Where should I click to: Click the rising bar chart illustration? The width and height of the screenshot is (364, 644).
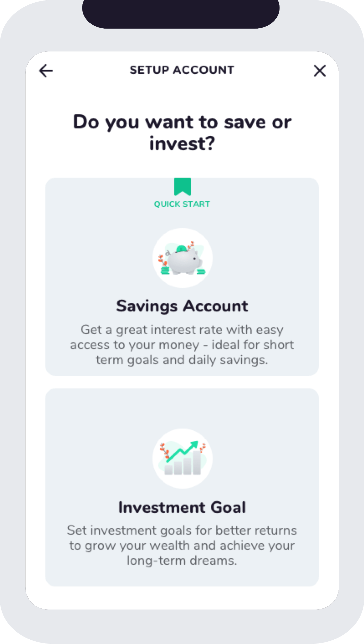coord(182,458)
